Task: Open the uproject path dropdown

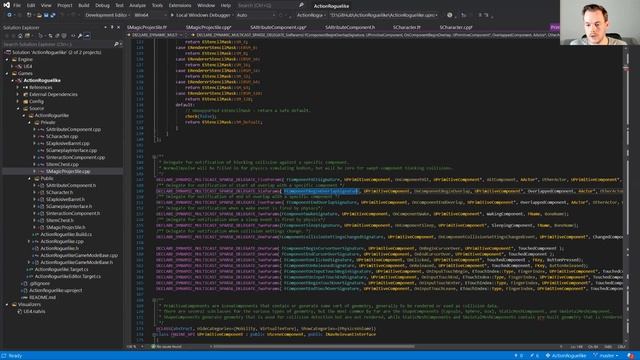Action: pos(384,15)
